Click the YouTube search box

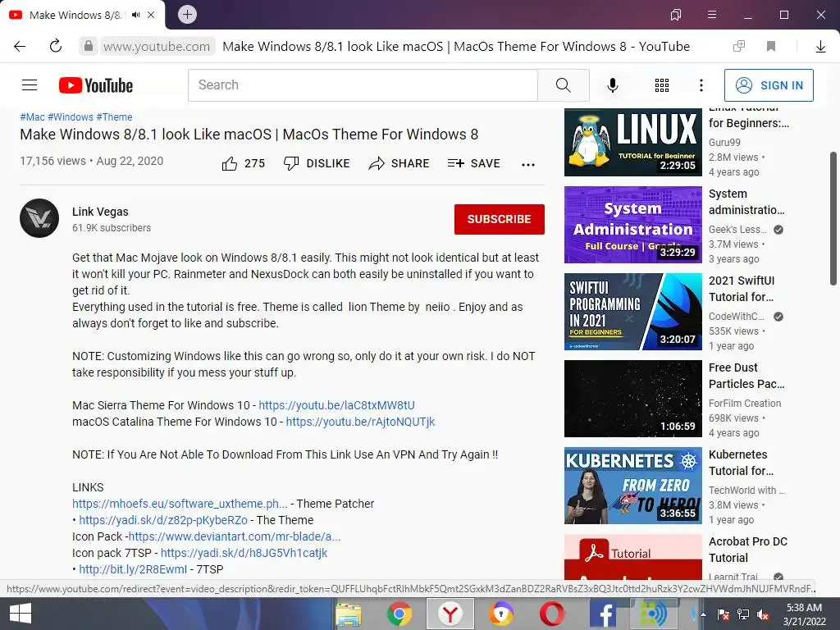(x=363, y=85)
